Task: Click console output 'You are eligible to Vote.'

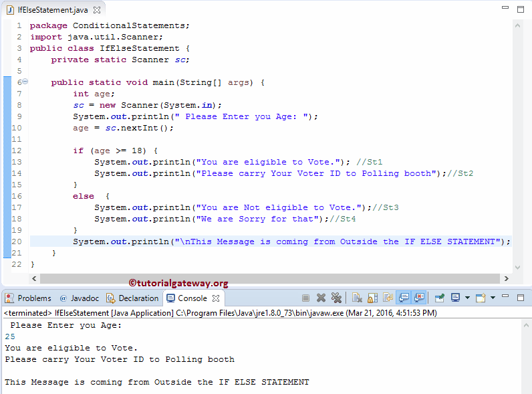Action: coord(72,348)
